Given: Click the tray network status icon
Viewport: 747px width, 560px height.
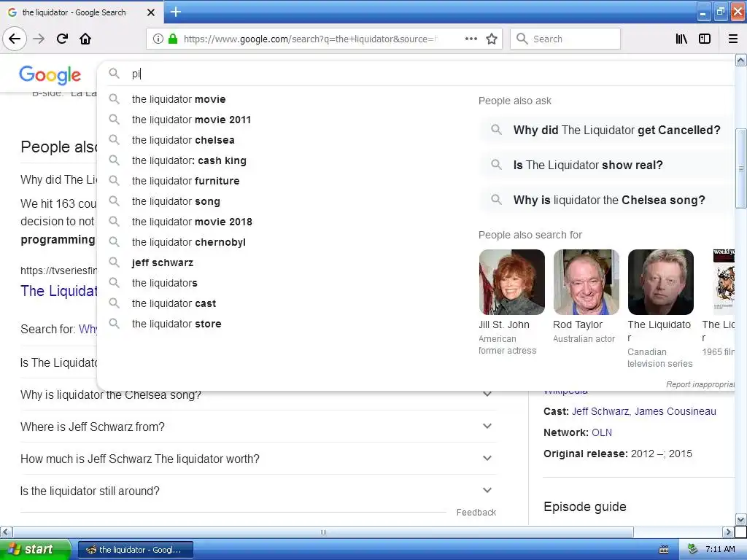Looking at the screenshot, I should (x=692, y=550).
